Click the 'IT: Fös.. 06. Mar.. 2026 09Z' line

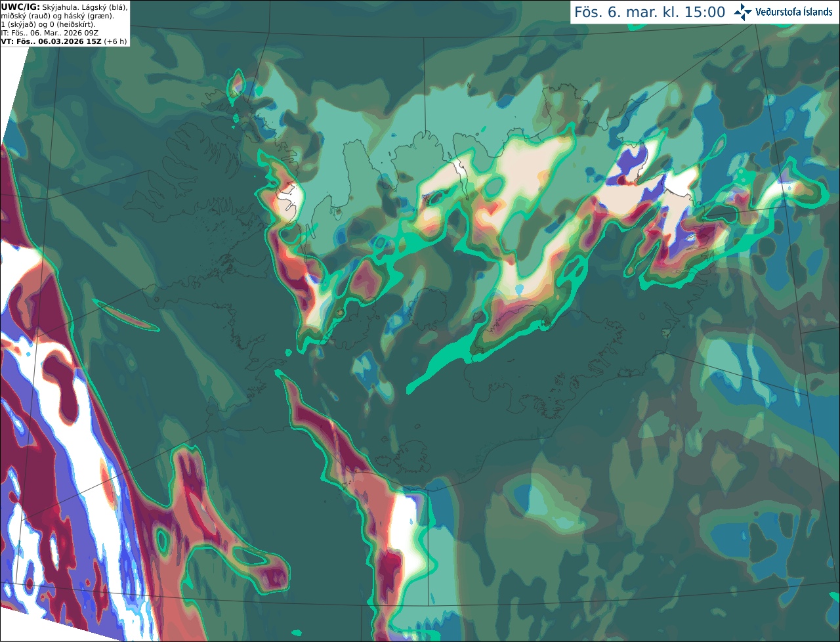(x=50, y=33)
